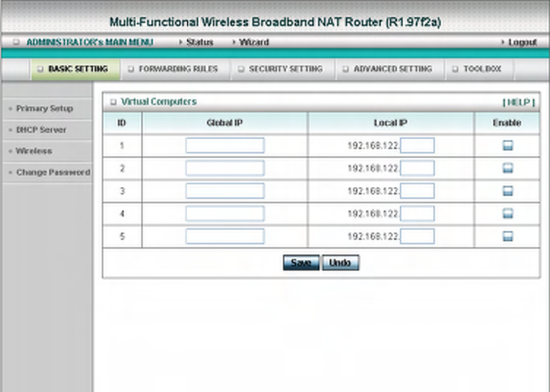Image resolution: width=550 pixels, height=392 pixels.
Task: Click the square icon before ADMINISTRATOR's MAIN MENU
Action: 16,42
